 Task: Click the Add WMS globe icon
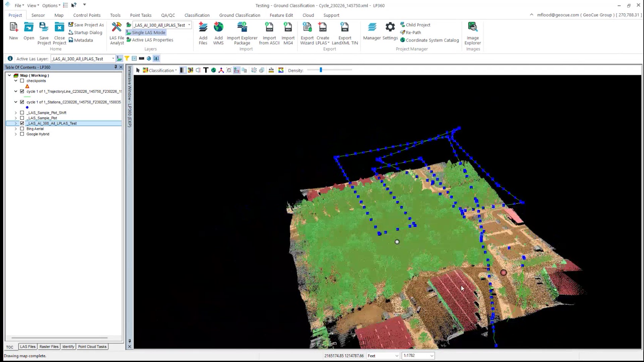[218, 27]
